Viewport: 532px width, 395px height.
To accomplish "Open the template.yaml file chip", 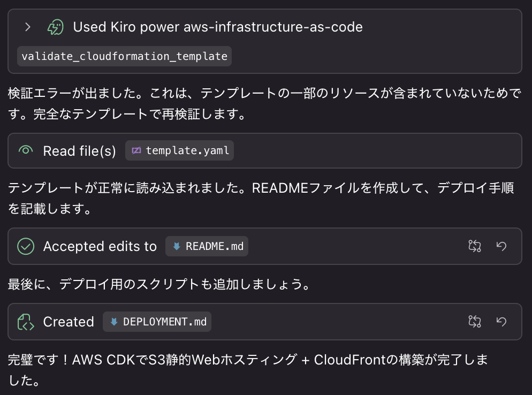I will 180,151.
